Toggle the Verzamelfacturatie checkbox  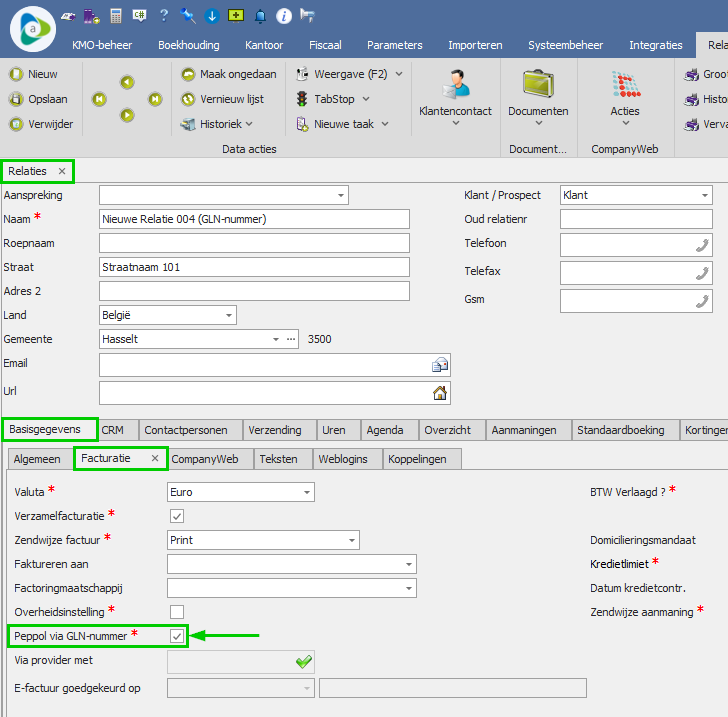point(177,516)
